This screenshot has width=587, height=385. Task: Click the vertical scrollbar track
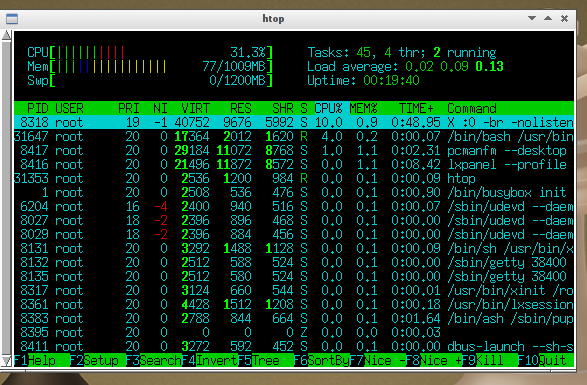pos(6,198)
